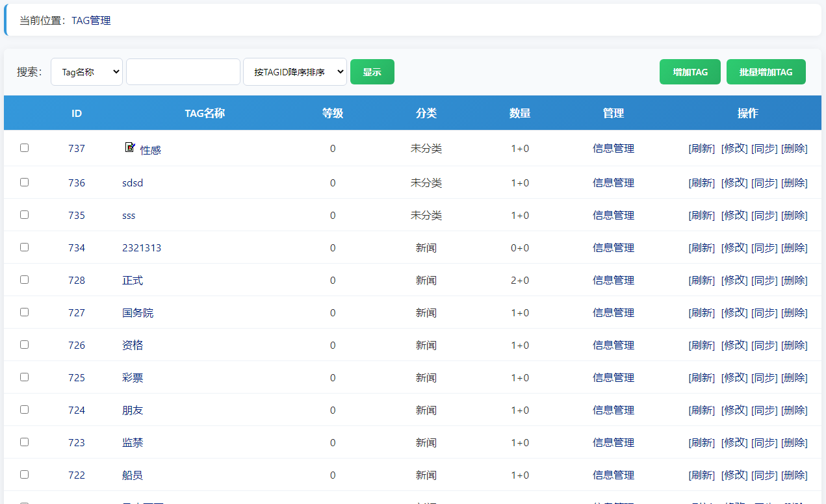
Task: Click [修改] for tag 朋友
Action: tap(734, 409)
